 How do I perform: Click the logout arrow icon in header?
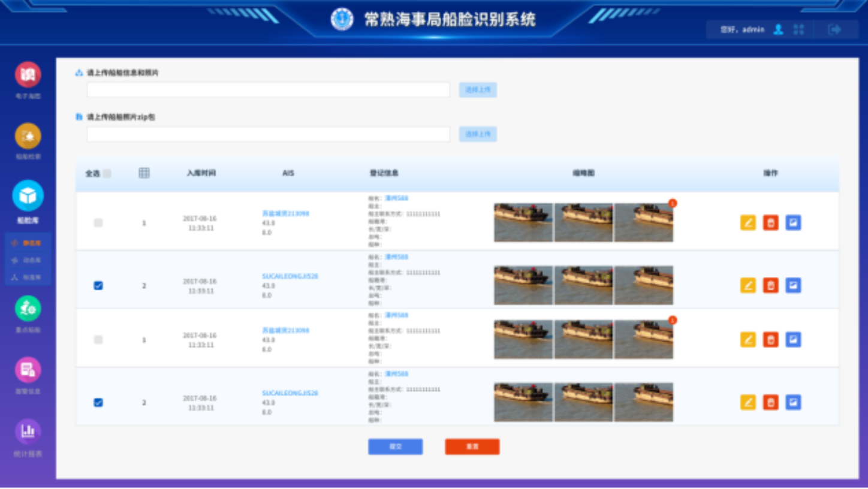(x=834, y=29)
